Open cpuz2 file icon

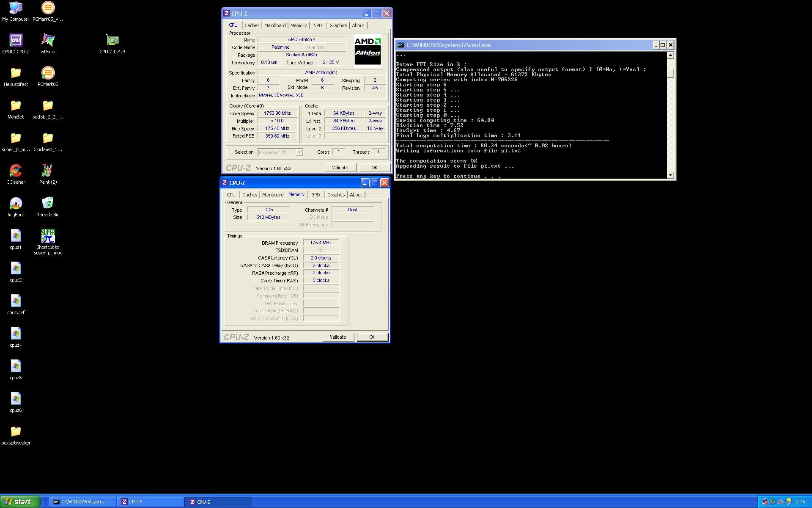(x=16, y=272)
